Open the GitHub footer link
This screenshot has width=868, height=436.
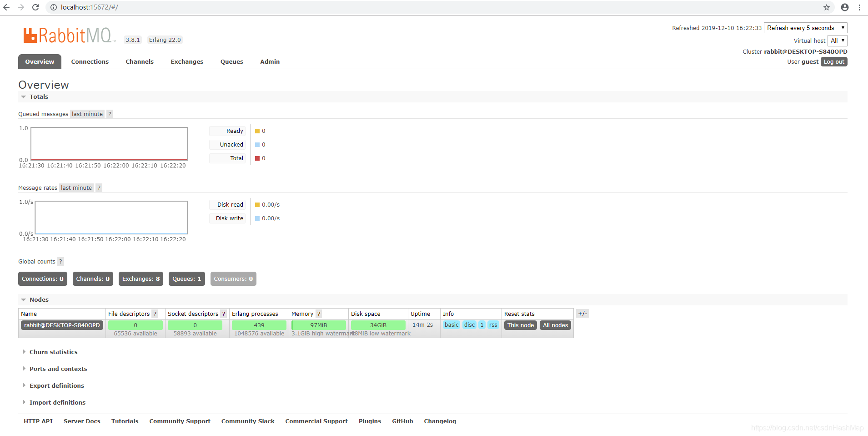click(x=402, y=421)
